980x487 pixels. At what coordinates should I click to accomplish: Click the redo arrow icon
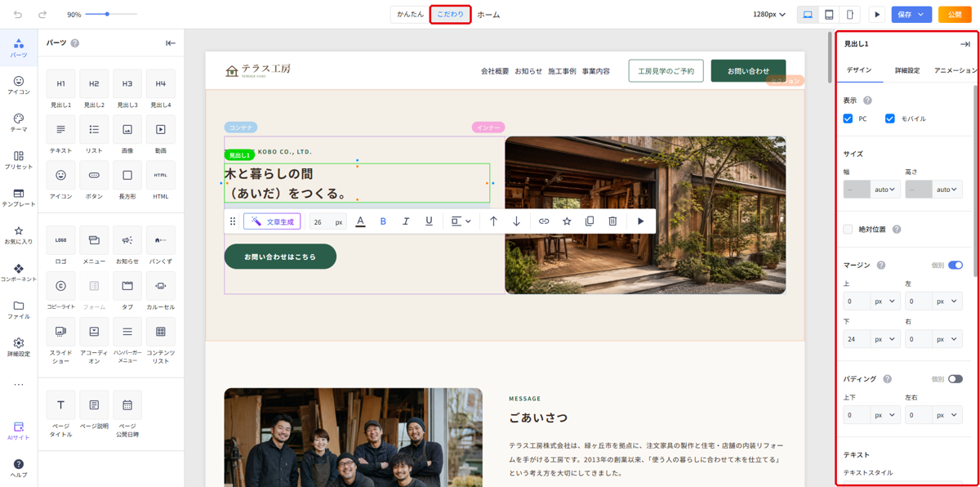click(x=42, y=15)
